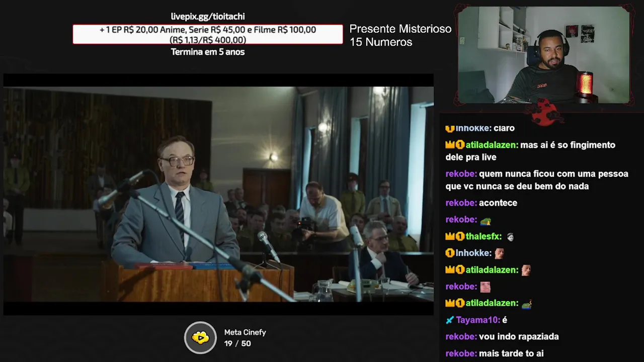Click the 1 badge on lnhokke's 'claro' message
644x362 pixels.
coord(450,128)
